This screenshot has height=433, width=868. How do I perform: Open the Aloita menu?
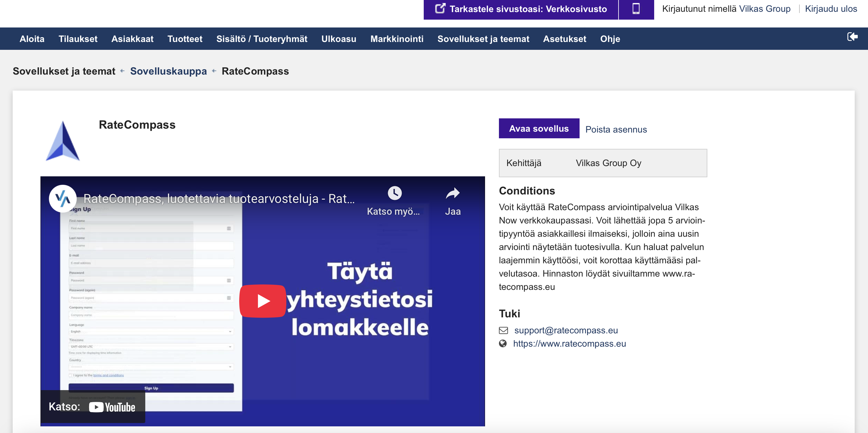[x=32, y=39]
